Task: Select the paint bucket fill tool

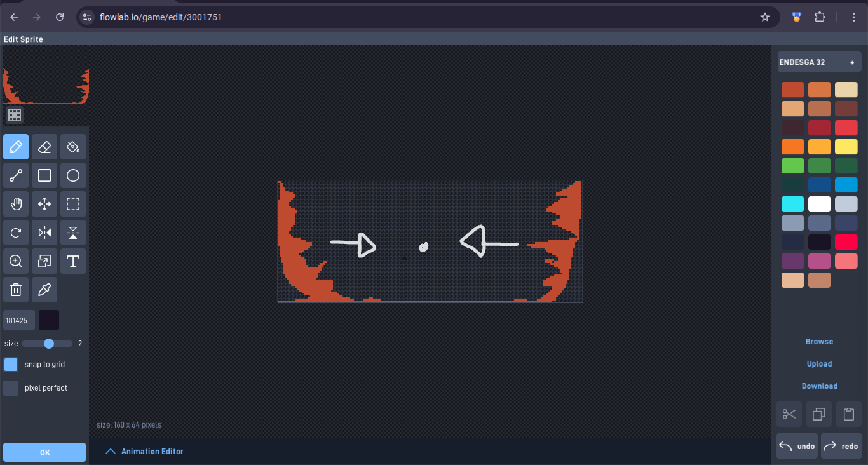Action: coord(73,147)
